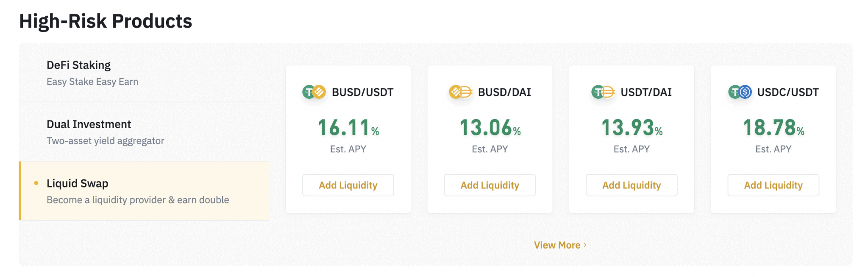Click the 18.78% Est. APY value
Screen dimensions: 868x277
coord(773,128)
